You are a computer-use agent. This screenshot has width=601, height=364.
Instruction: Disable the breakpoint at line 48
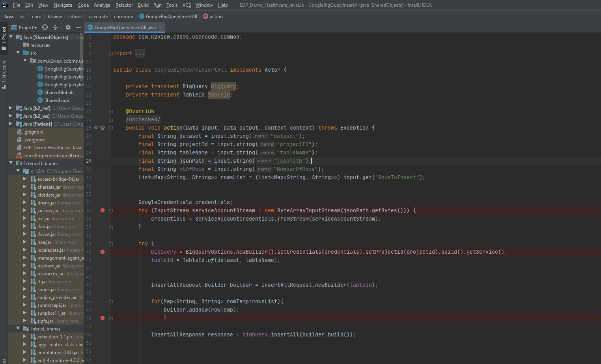point(103,318)
